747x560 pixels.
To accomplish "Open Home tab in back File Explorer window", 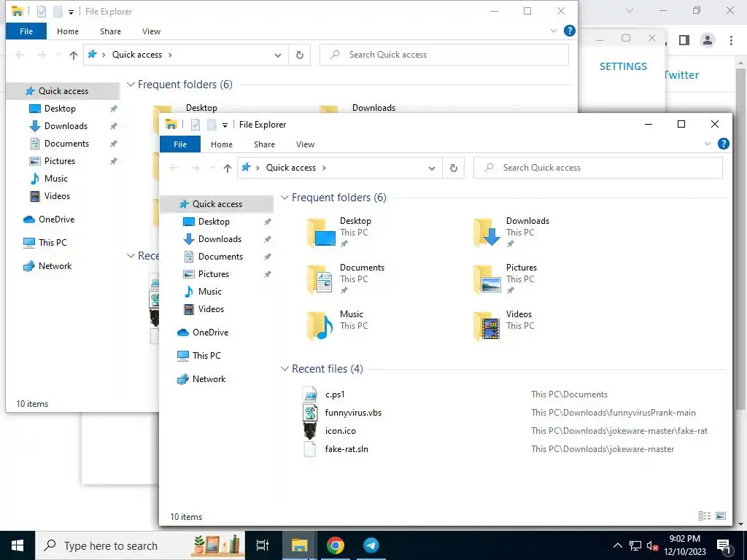I will (x=68, y=31).
